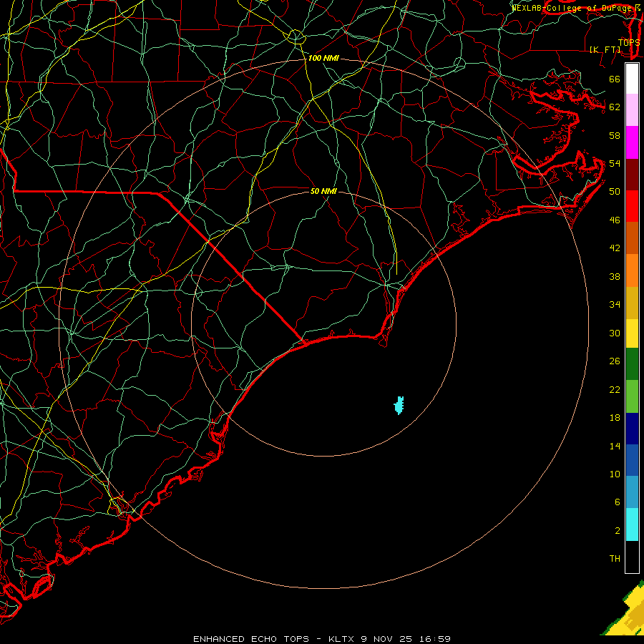Click the yellow-green echo area at bottom right

[x=626, y=611]
